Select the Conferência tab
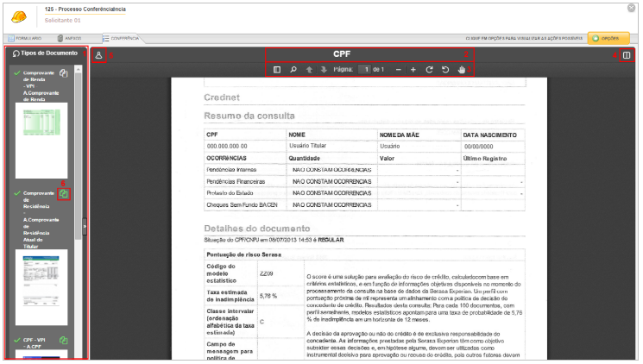Viewport: 643px width, 364px height. point(121,38)
